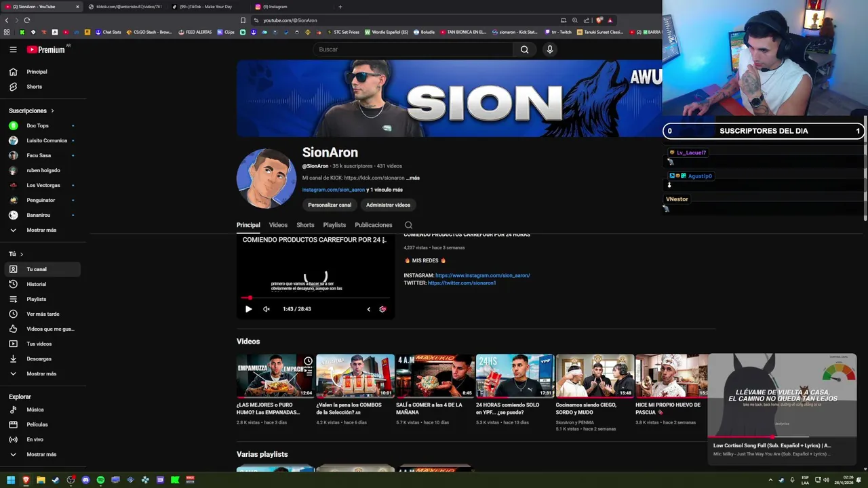The image size is (868, 488).
Task: Click the Buscar search field
Action: (414, 49)
